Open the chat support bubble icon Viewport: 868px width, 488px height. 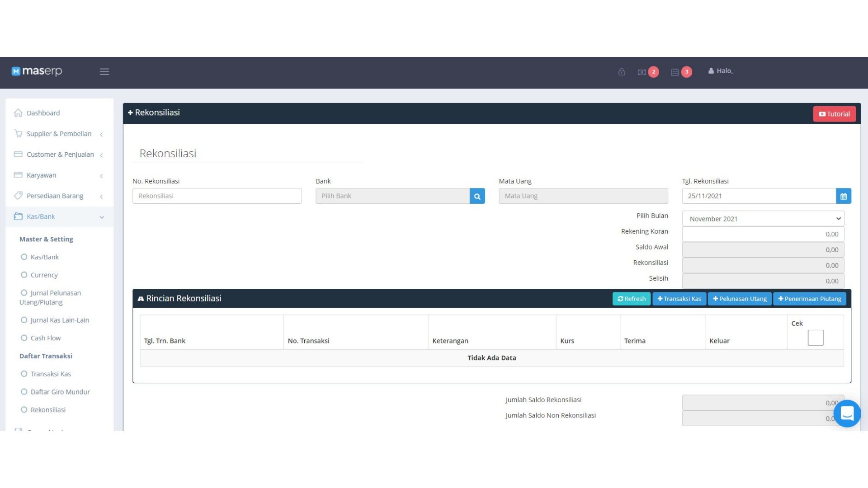click(847, 413)
